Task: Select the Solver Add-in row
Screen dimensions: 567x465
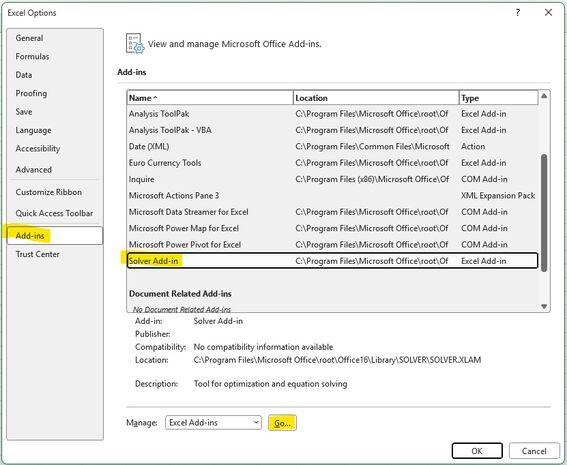Action: [332, 261]
